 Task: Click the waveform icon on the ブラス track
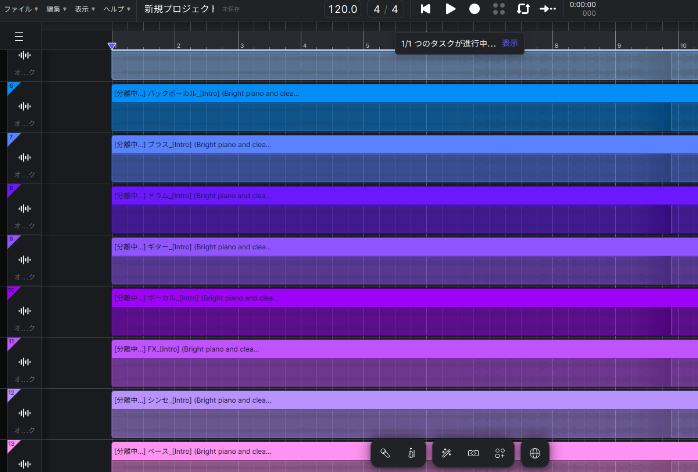tap(24, 159)
